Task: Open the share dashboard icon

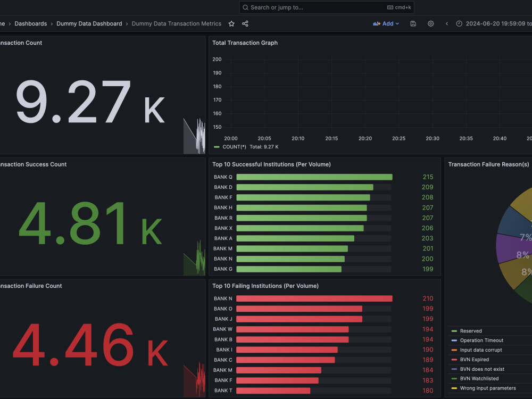Action: [245, 24]
